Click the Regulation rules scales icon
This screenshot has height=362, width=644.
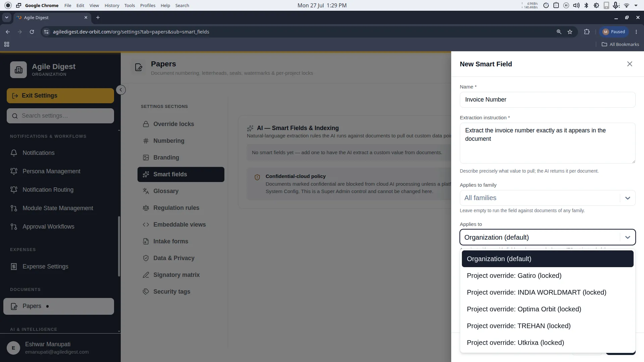(146, 208)
